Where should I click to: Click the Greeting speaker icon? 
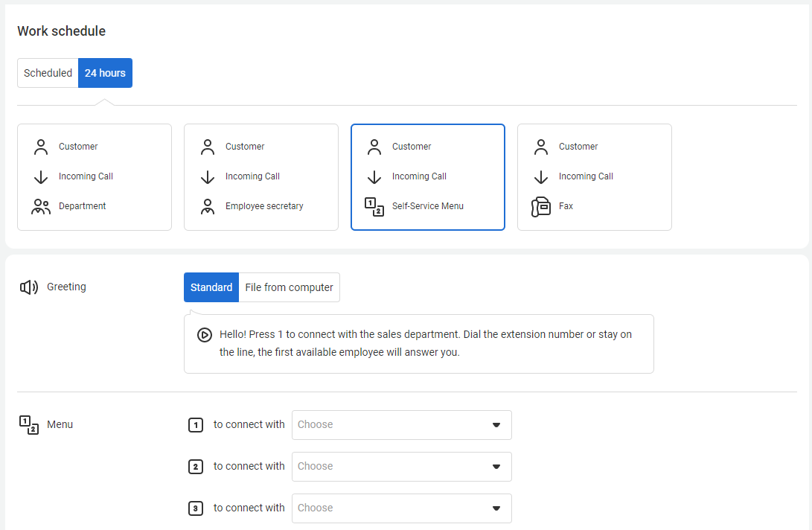(x=29, y=287)
